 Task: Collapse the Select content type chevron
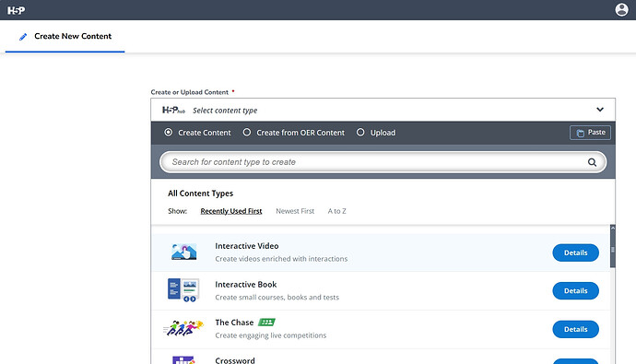(x=600, y=110)
